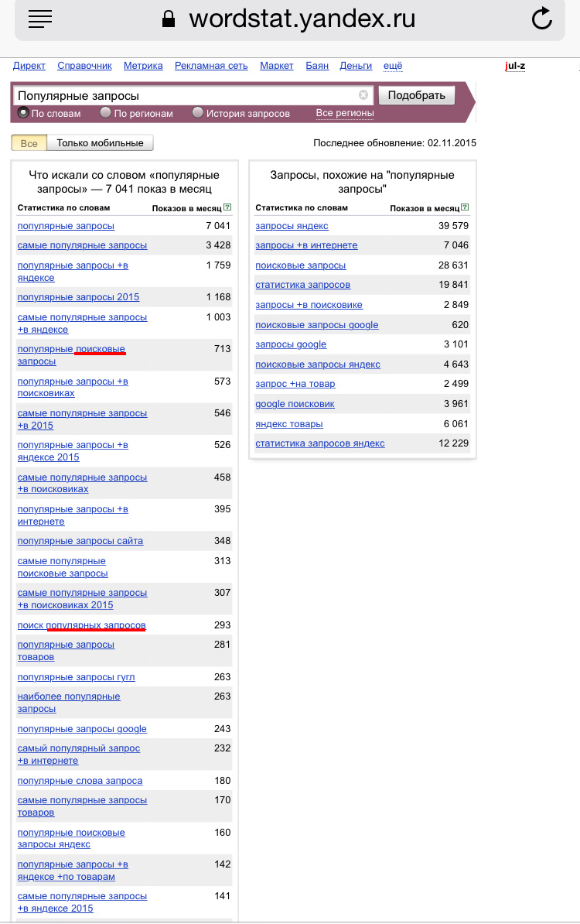Clear the search field with X icon
The image size is (580, 924).
(x=363, y=95)
